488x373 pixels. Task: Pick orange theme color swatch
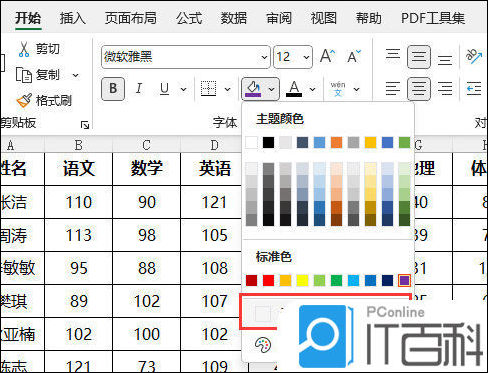(336, 143)
